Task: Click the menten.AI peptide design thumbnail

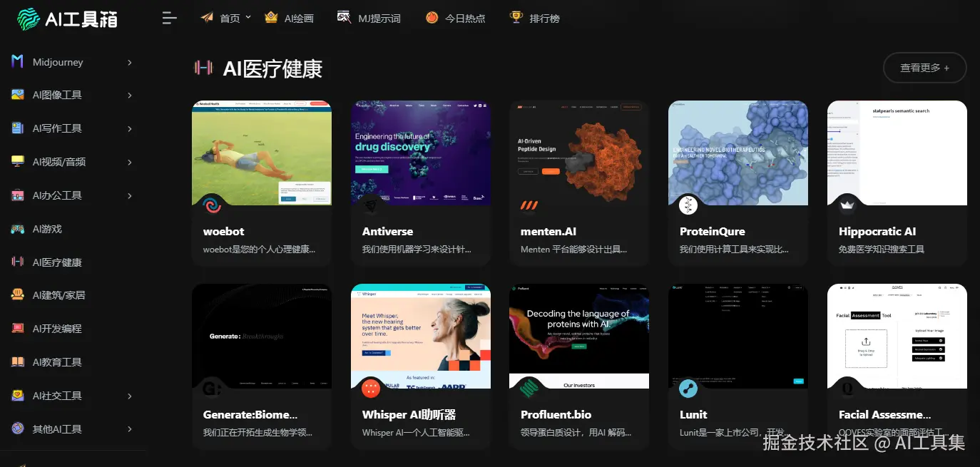Action: [x=579, y=153]
